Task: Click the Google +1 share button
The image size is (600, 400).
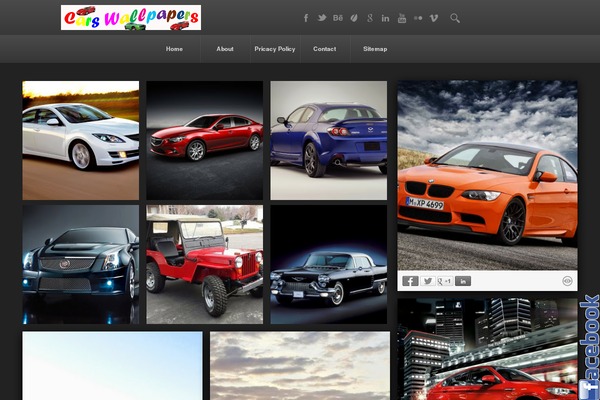Action: (x=445, y=281)
